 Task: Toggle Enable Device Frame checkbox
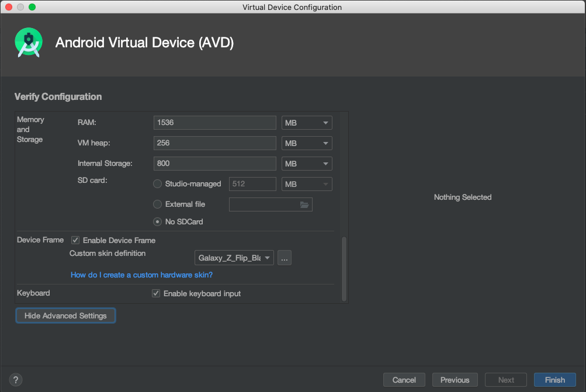[75, 240]
